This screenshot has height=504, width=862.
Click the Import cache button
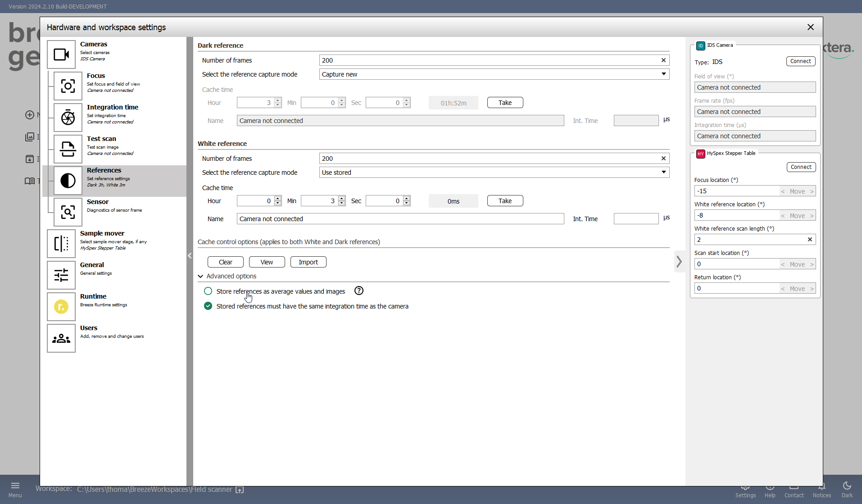(308, 262)
